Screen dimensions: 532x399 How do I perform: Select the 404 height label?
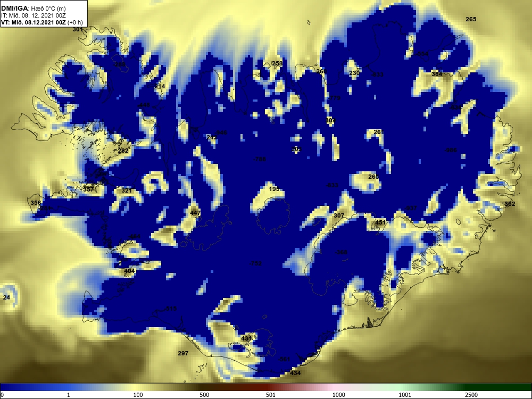129,271
